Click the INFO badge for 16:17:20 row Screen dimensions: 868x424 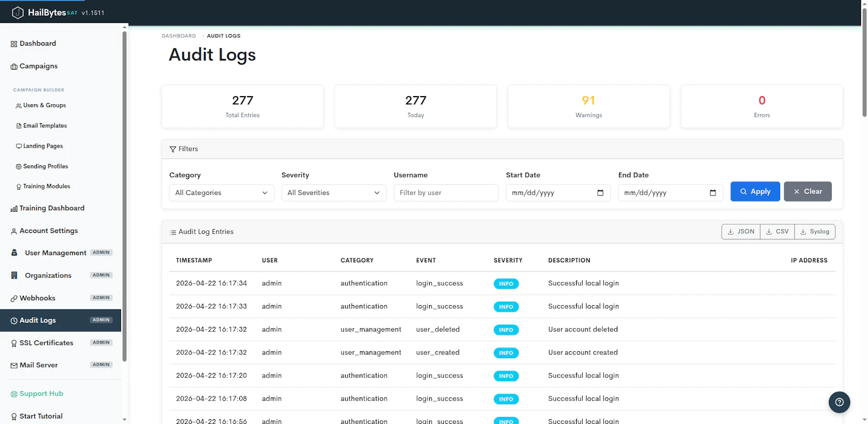click(x=506, y=376)
